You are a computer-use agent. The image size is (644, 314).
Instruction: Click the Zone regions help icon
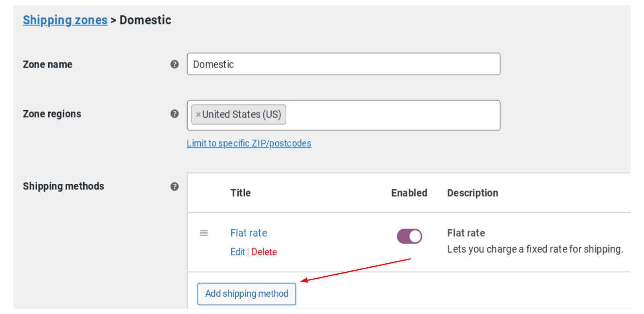coord(175,113)
